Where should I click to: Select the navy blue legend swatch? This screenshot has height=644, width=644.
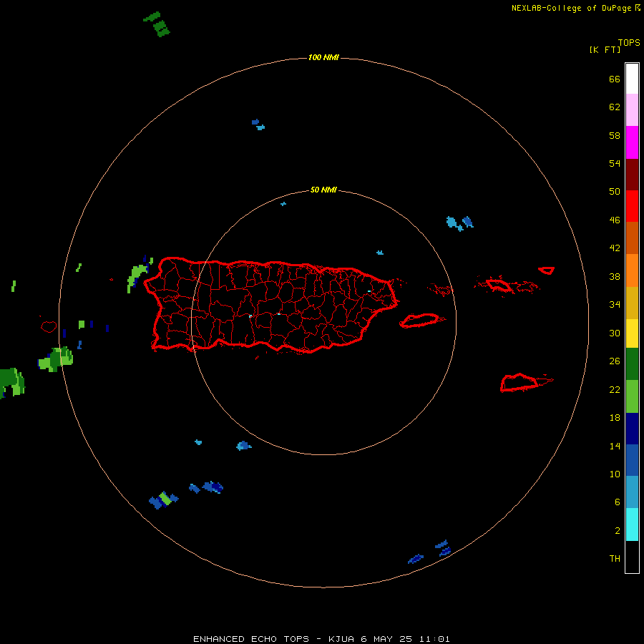click(632, 429)
